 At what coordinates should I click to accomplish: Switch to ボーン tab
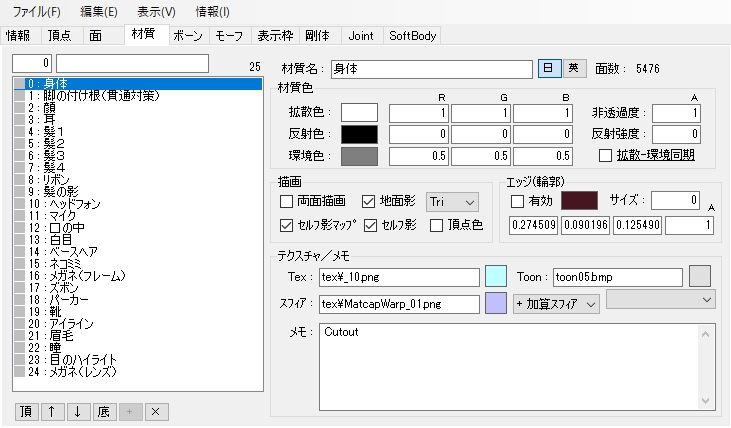pos(188,35)
